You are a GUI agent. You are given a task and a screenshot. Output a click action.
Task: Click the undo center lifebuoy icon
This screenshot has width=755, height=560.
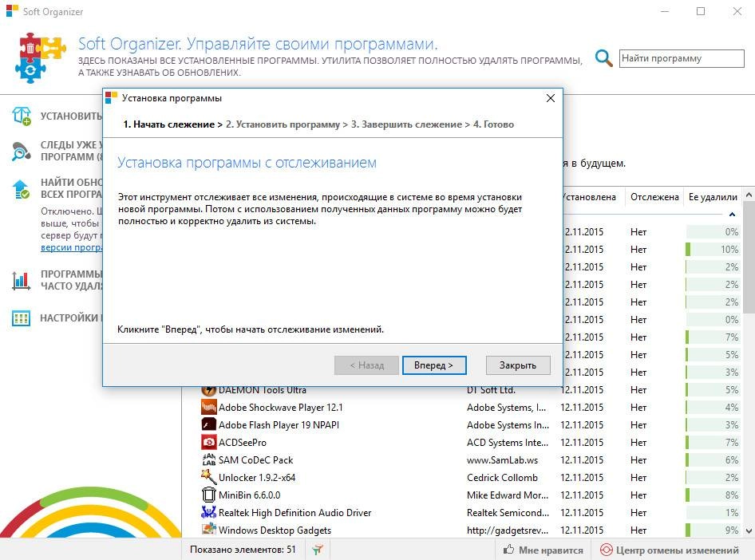coord(607,550)
